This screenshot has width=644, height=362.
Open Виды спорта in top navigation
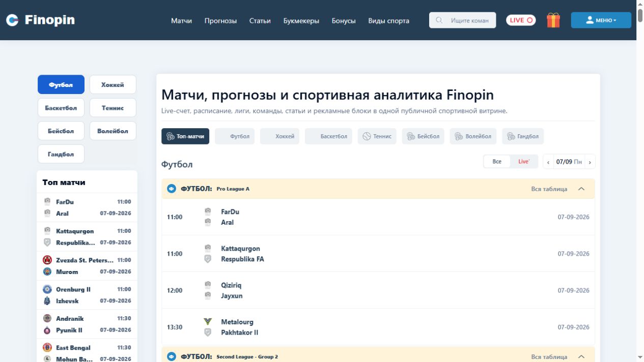tap(388, 21)
